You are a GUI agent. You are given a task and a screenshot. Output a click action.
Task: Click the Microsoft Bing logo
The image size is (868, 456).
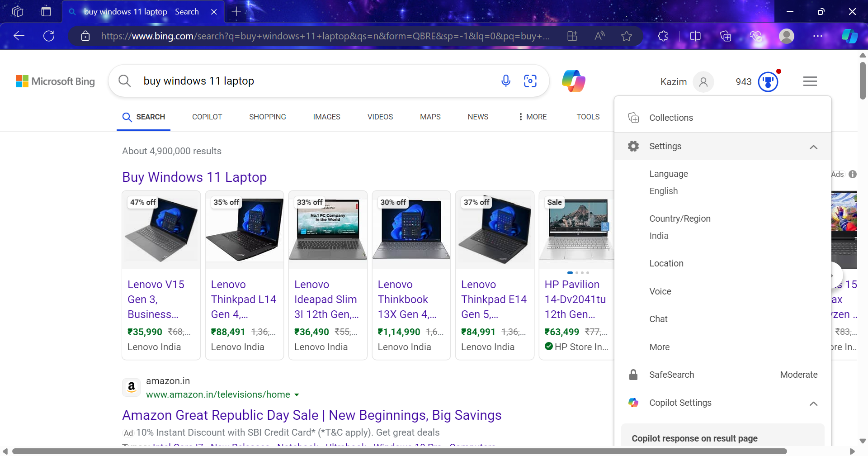click(x=55, y=81)
